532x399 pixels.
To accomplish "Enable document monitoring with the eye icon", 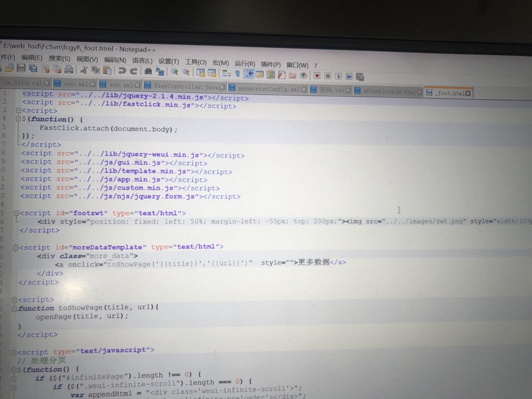I will coord(303,75).
